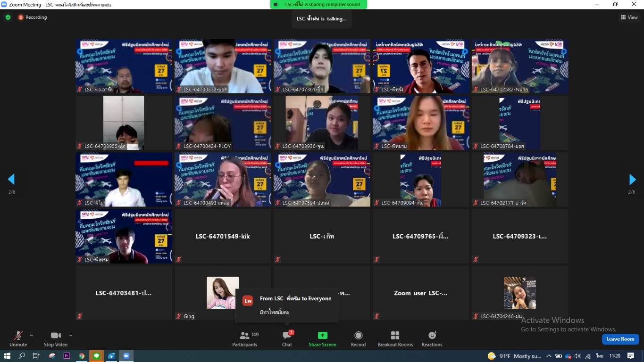The height and width of the screenshot is (362, 644).
Task: Open the Participants panel
Action: pos(245,338)
